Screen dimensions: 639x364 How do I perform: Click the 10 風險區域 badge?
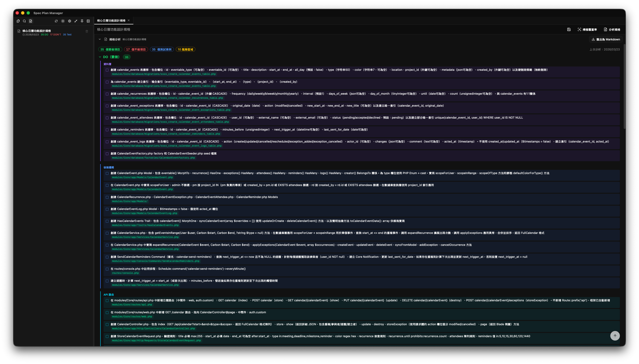click(x=185, y=50)
